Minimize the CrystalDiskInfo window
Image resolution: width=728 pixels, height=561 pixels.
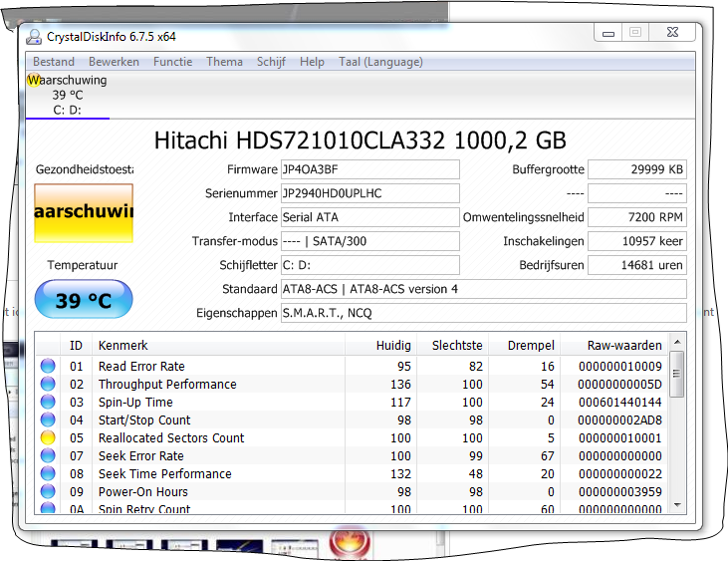pyautogui.click(x=608, y=33)
